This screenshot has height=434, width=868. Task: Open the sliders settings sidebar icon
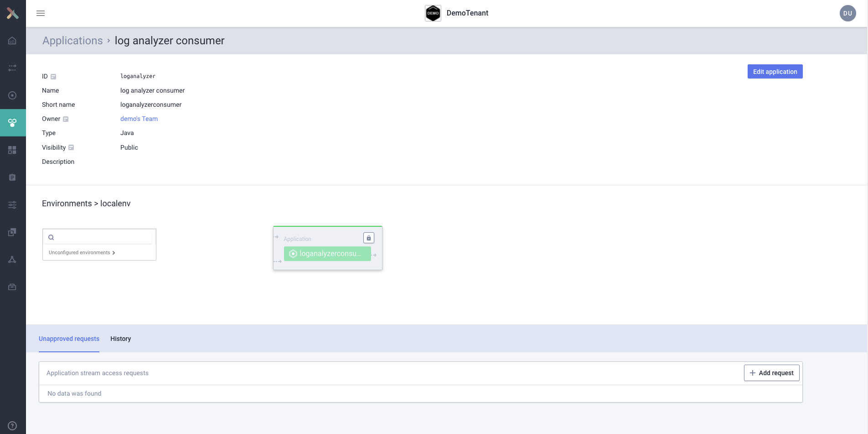tap(12, 205)
